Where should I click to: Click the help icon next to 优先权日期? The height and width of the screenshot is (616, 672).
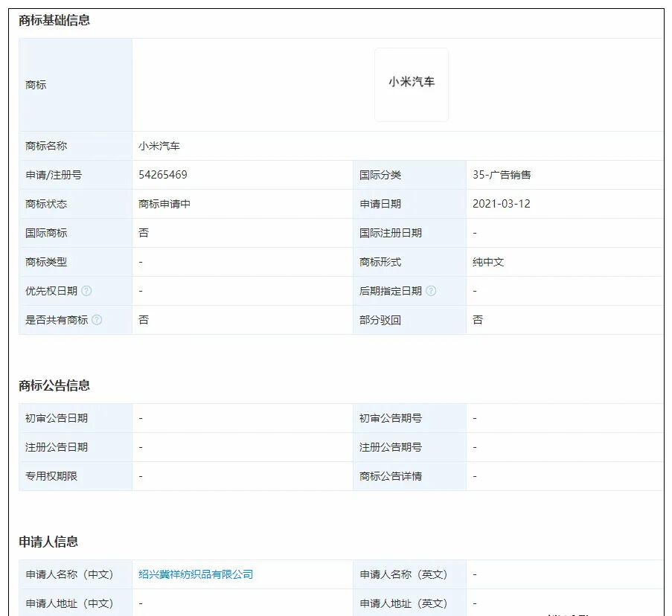click(x=86, y=291)
